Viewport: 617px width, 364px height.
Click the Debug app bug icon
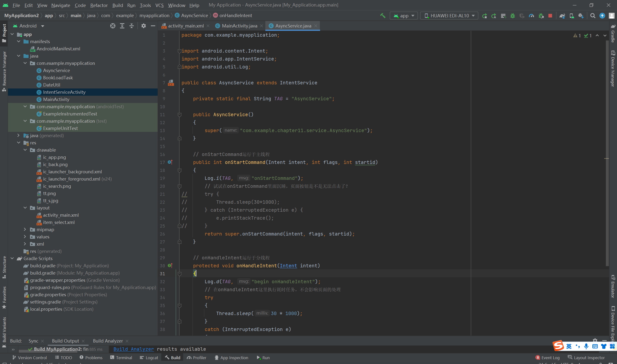[x=513, y=16]
